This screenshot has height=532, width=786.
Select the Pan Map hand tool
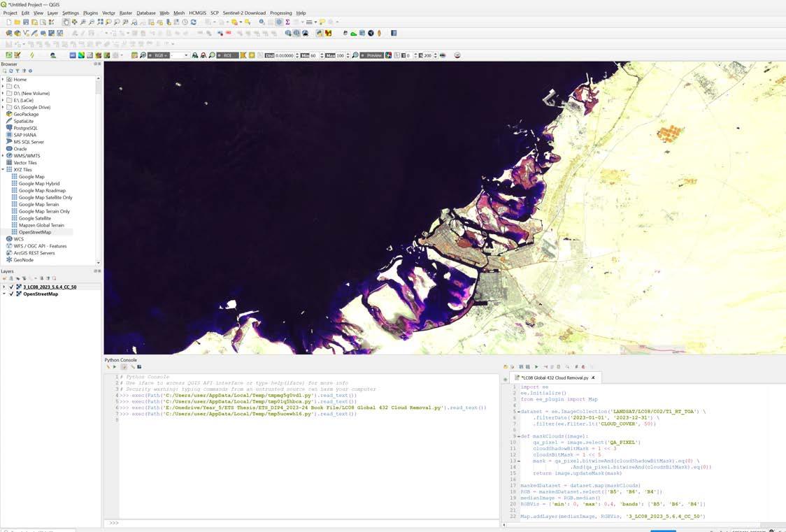click(x=66, y=22)
